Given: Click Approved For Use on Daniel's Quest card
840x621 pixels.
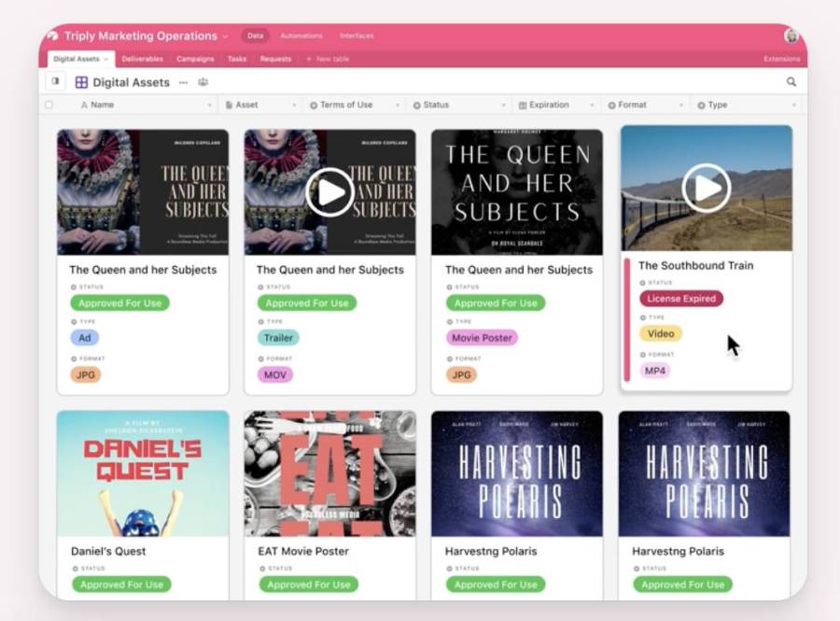Looking at the screenshot, I should click(121, 585).
